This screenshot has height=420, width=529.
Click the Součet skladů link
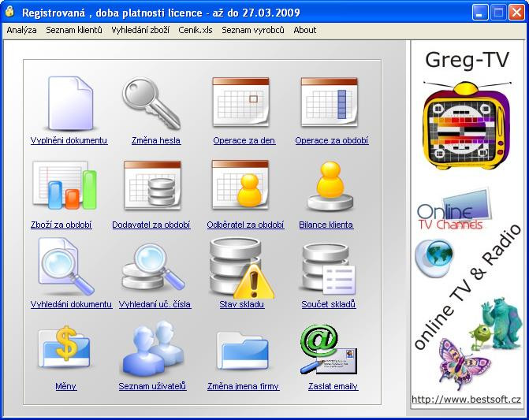tap(329, 304)
